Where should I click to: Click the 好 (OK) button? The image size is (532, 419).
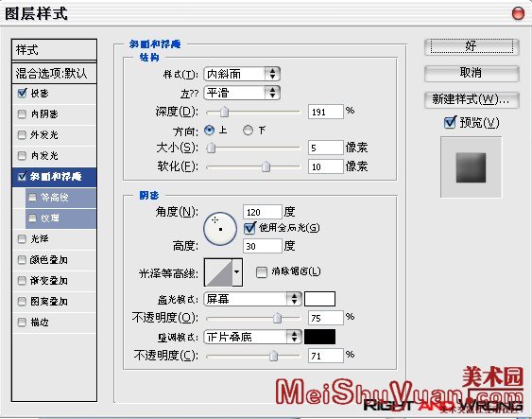tap(472, 46)
